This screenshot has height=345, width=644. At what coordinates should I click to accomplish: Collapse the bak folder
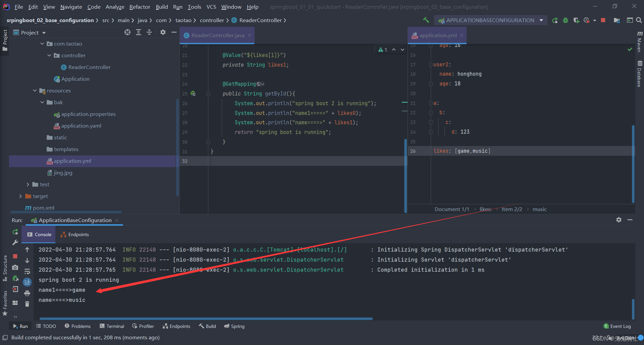[42, 102]
